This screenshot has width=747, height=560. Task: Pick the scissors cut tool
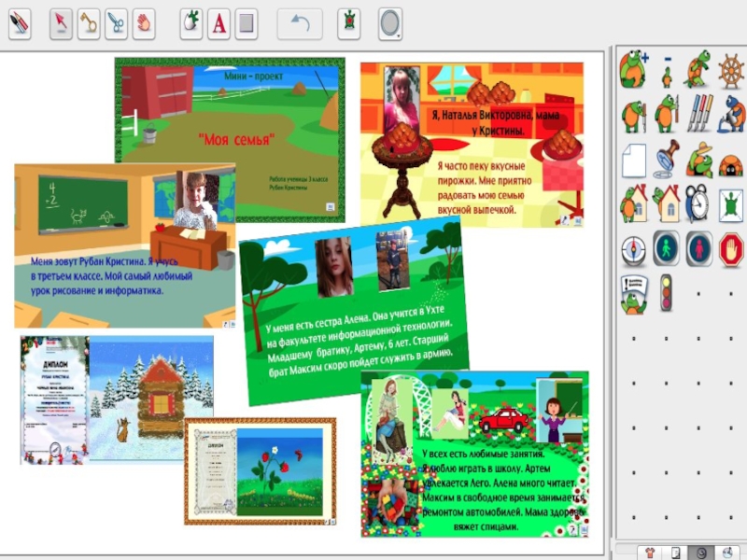pyautogui.click(x=116, y=23)
